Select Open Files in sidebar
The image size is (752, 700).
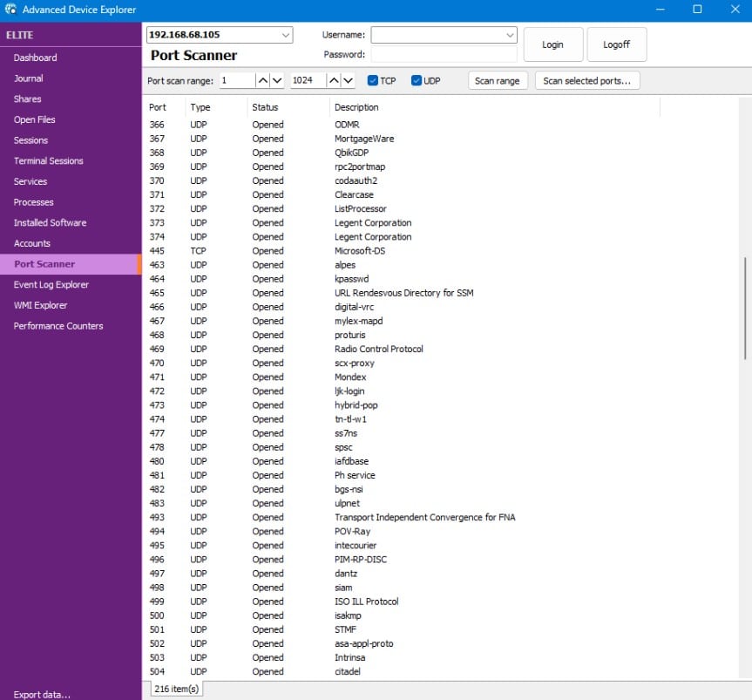[x=71, y=119]
